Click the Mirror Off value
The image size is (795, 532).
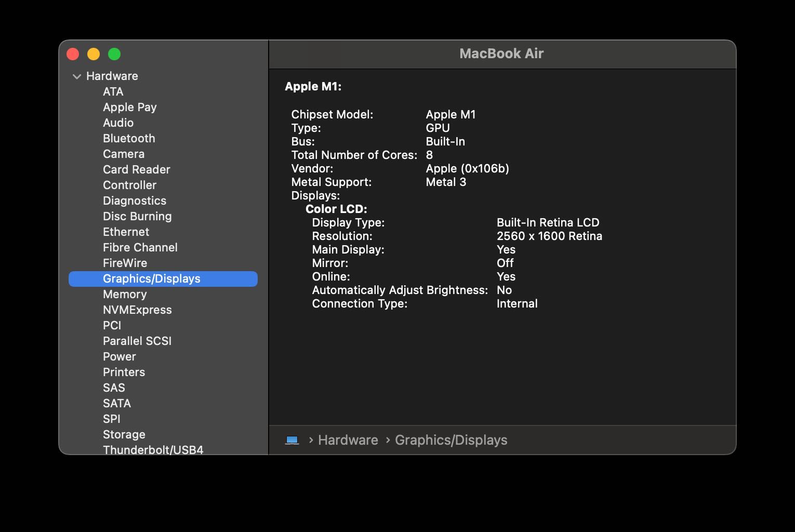coord(505,263)
